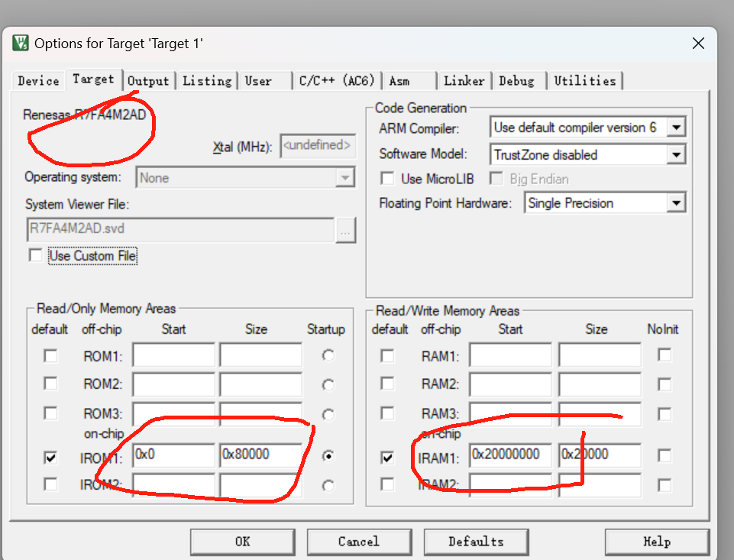Switch to the Linker tab
This screenshot has width=734, height=560.
click(x=464, y=81)
